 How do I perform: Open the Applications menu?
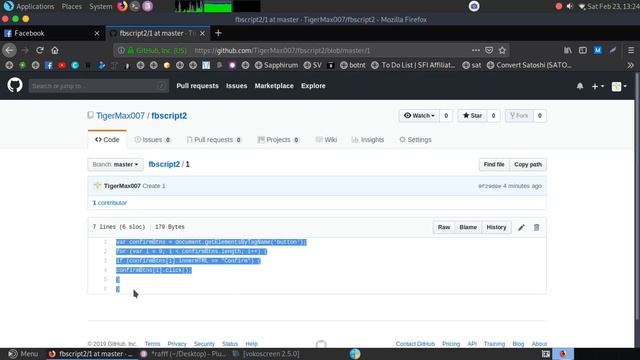click(29, 7)
